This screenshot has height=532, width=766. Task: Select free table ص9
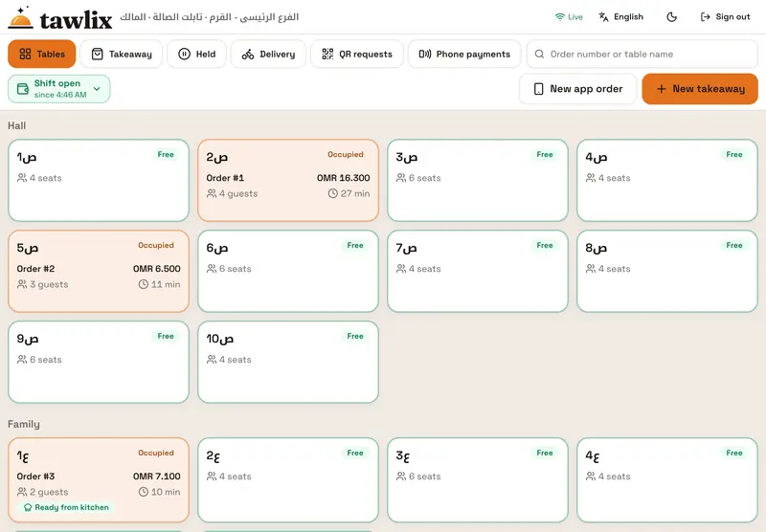(x=99, y=362)
